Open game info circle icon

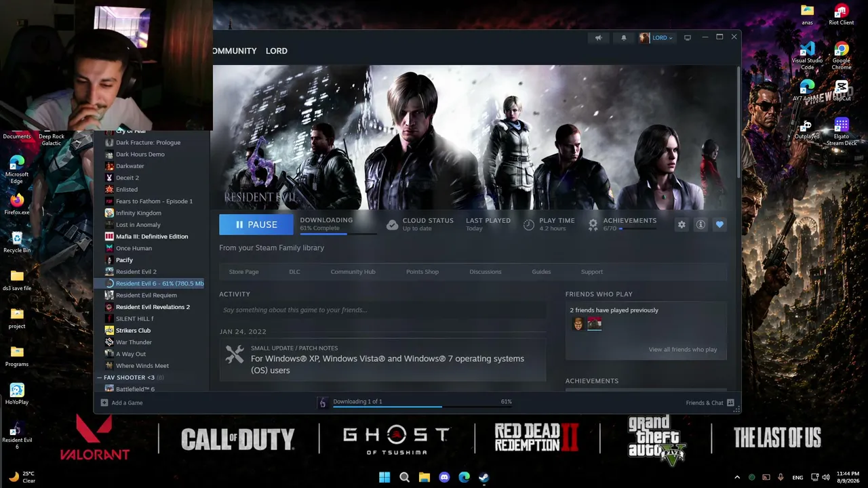coord(701,224)
